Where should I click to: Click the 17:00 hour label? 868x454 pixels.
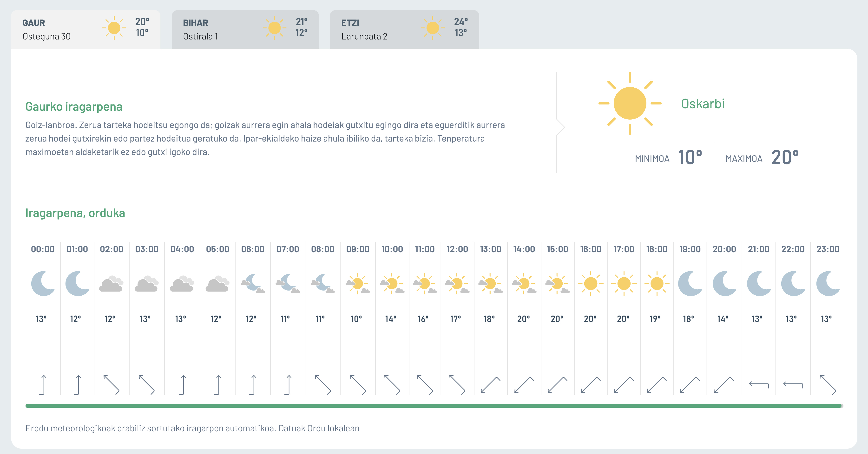(x=623, y=249)
